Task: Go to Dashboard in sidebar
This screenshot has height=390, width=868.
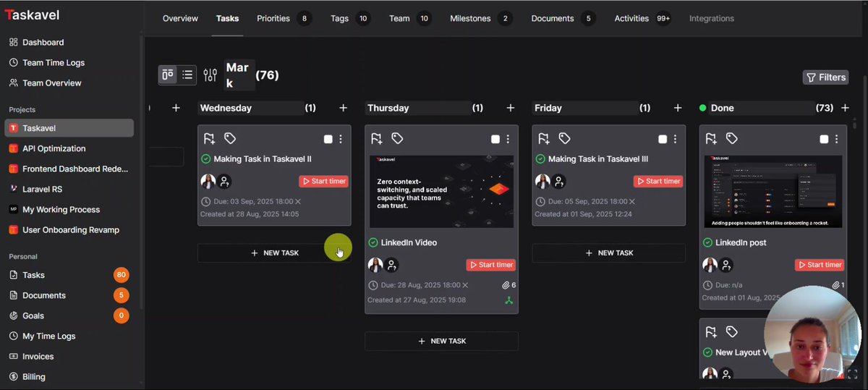Action: click(43, 42)
